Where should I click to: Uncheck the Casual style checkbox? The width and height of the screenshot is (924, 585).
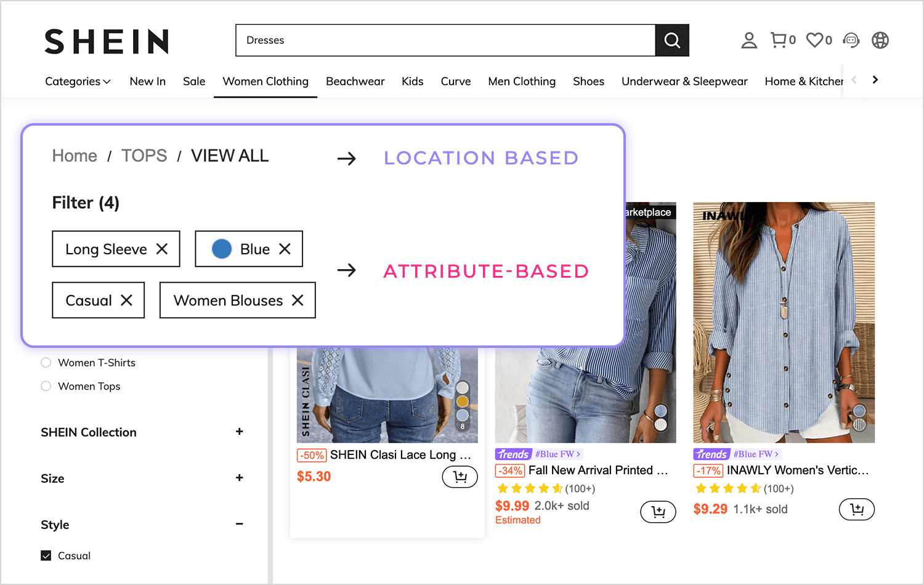(x=46, y=555)
